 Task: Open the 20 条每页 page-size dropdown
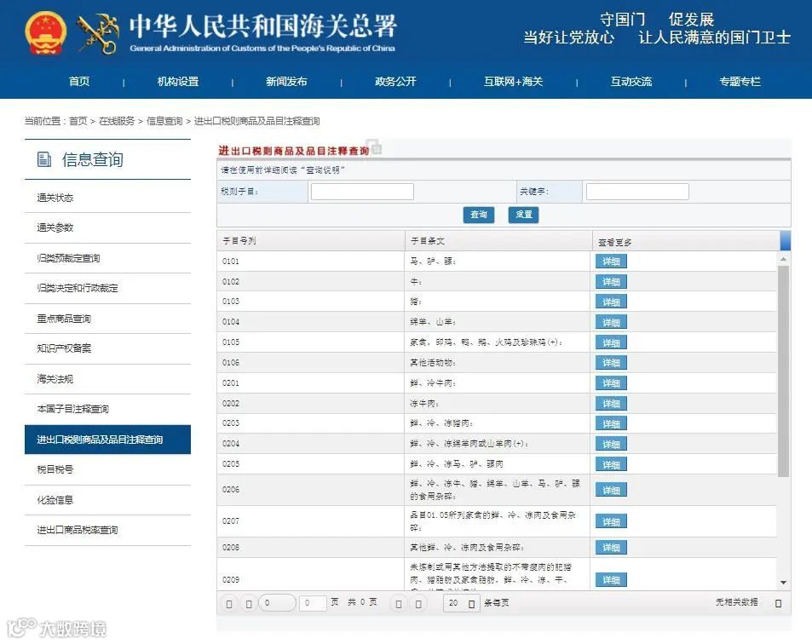[x=461, y=604]
